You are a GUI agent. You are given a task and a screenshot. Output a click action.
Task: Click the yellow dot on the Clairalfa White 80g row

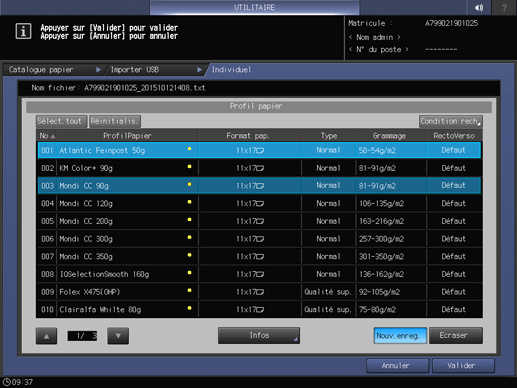(189, 308)
